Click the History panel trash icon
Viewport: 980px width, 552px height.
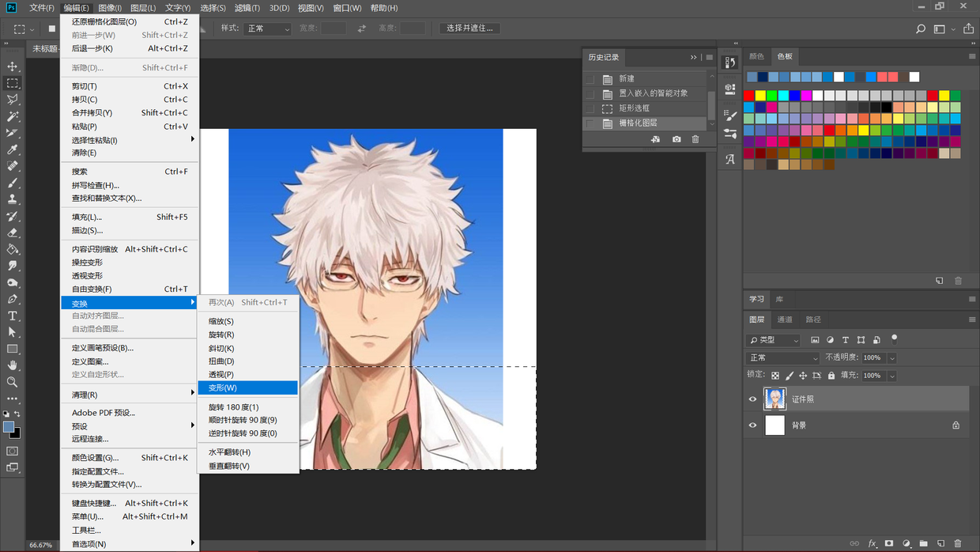(x=695, y=139)
